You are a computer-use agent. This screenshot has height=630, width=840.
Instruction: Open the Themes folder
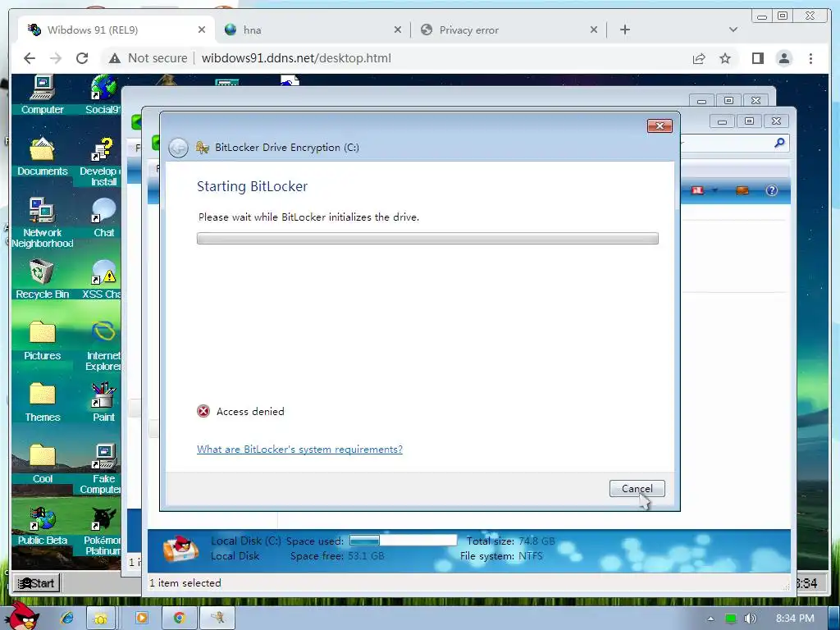pos(43,403)
